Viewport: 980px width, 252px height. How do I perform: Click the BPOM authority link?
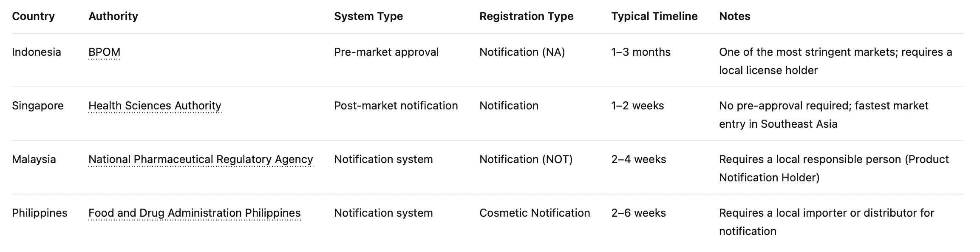tap(104, 52)
